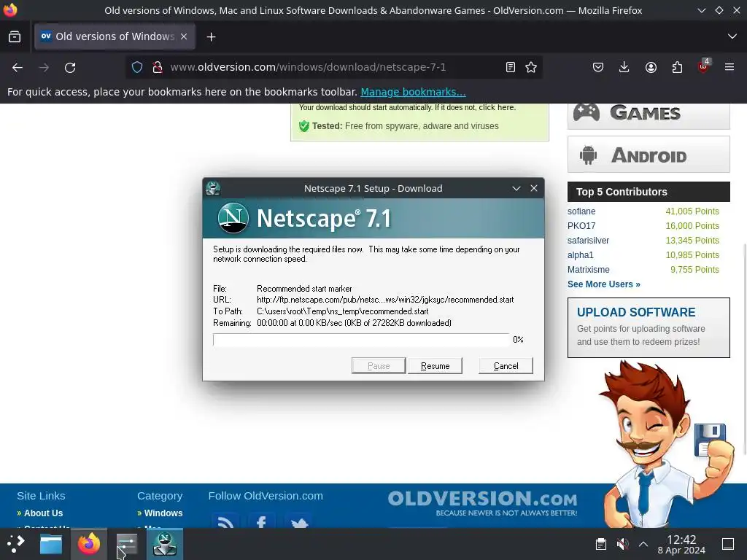
Task: Open contributor sofiane's profile
Action: click(581, 211)
